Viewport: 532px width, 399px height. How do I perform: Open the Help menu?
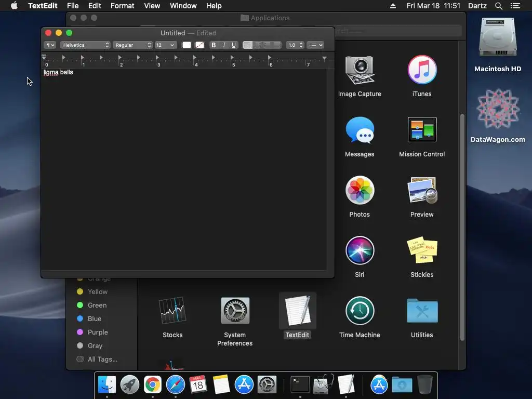[214, 6]
